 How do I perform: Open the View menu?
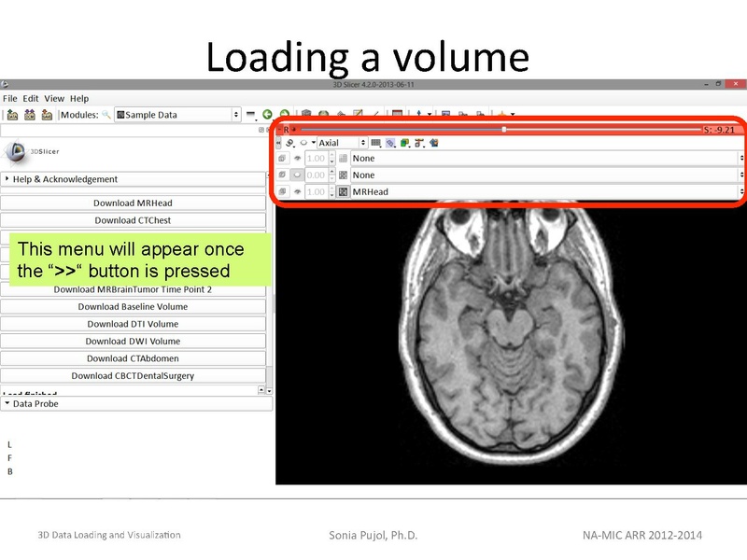pyautogui.click(x=54, y=99)
